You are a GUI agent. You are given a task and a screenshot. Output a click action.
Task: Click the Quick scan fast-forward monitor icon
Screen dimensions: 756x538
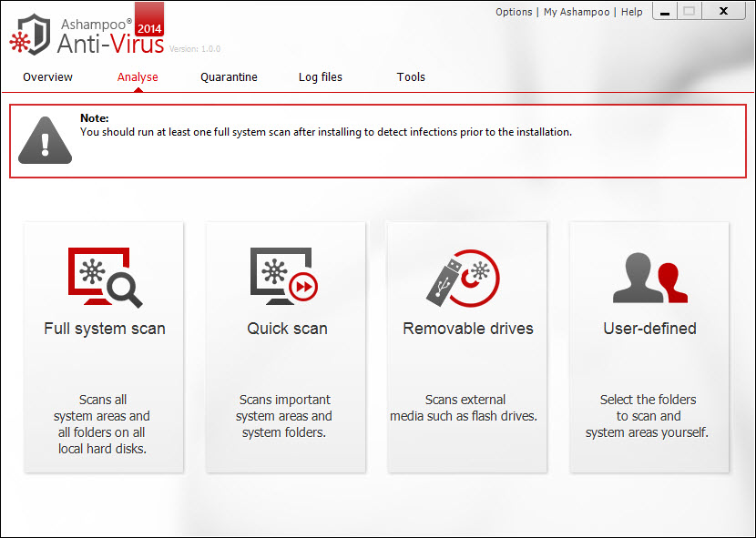click(284, 276)
